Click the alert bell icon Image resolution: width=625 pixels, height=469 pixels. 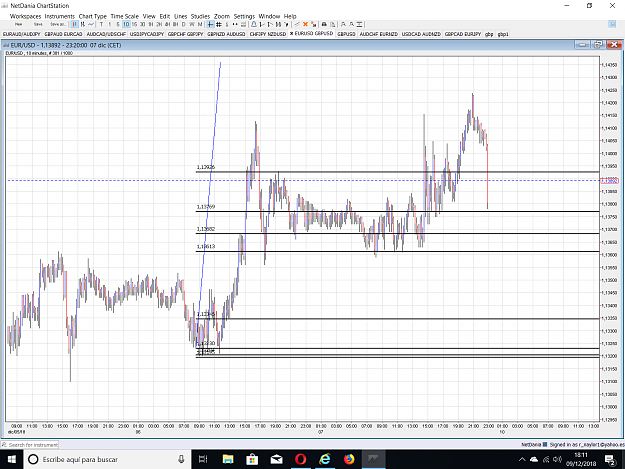pyautogui.click(x=254, y=24)
